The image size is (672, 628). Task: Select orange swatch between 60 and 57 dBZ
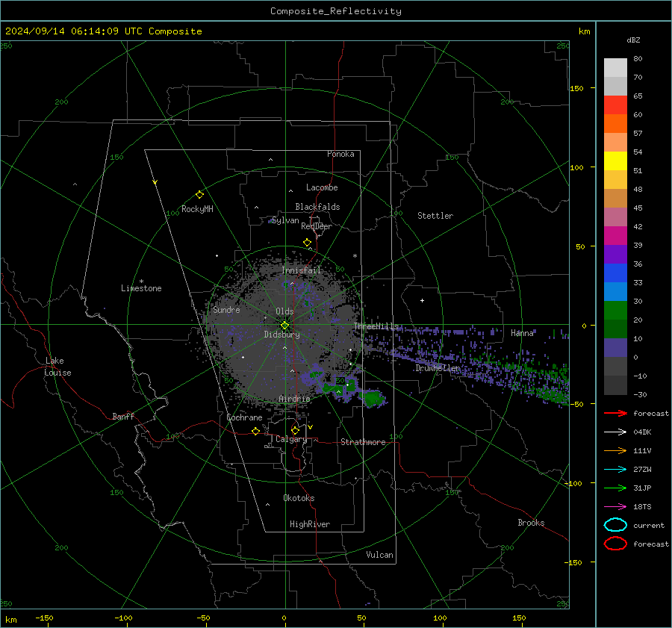[x=615, y=123]
